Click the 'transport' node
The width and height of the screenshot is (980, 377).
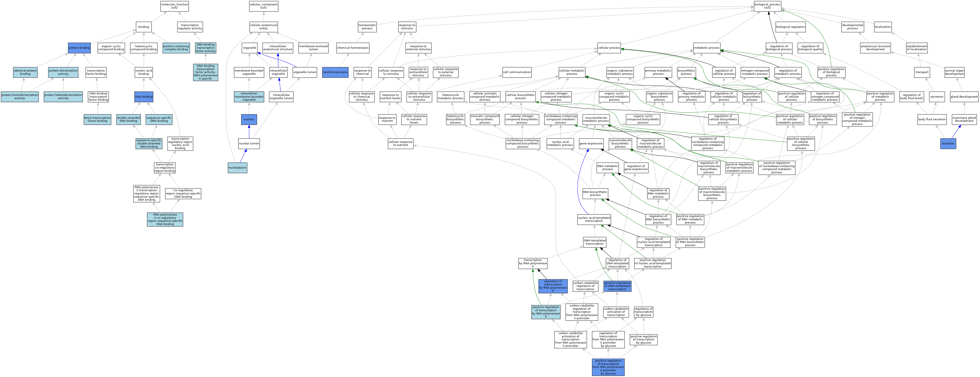[x=922, y=72]
